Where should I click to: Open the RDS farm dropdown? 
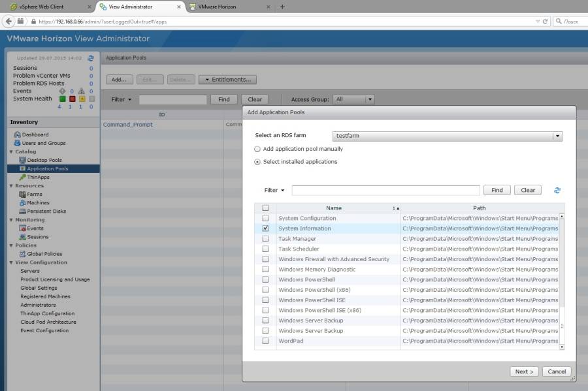(x=448, y=136)
